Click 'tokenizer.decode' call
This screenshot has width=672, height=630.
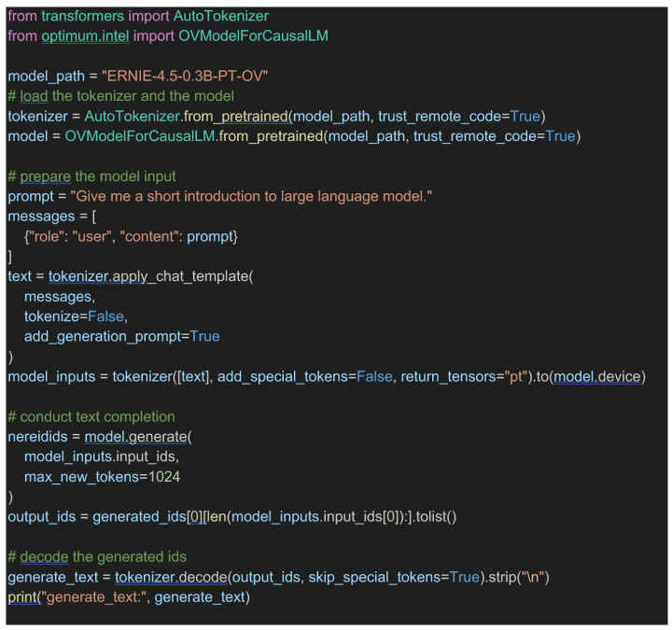click(171, 577)
